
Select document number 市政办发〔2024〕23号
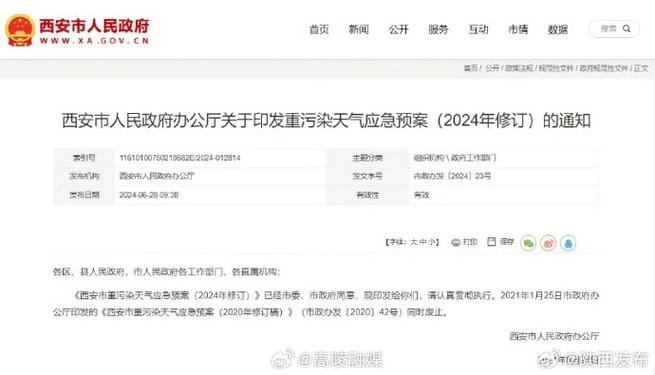pyautogui.click(x=452, y=176)
